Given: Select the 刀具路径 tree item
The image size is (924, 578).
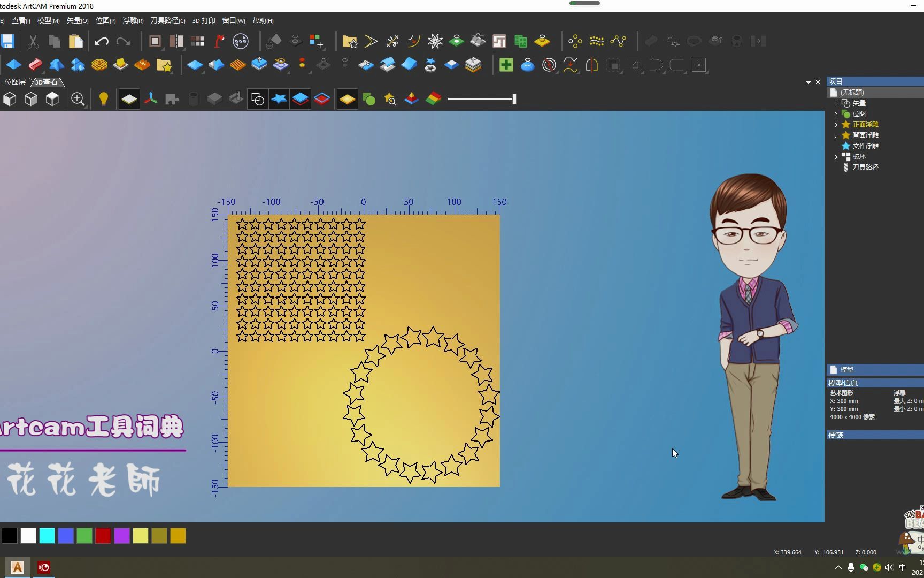Looking at the screenshot, I should pyautogui.click(x=865, y=168).
